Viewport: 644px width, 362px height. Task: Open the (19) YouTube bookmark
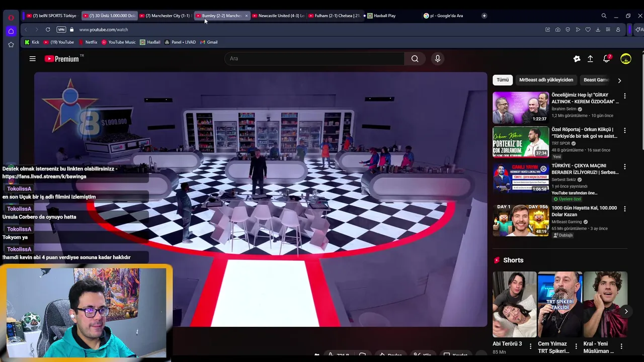tap(59, 42)
